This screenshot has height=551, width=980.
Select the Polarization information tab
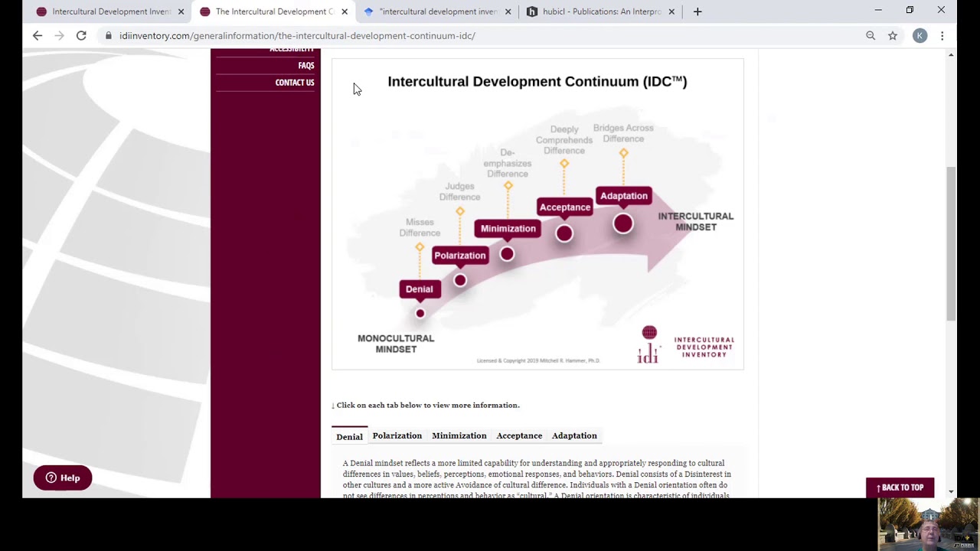(x=397, y=435)
